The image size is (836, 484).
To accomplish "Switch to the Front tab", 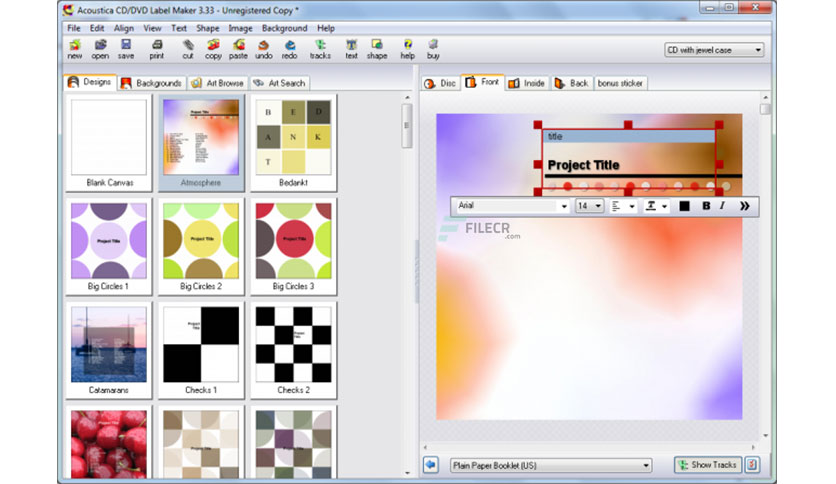I will point(482,82).
